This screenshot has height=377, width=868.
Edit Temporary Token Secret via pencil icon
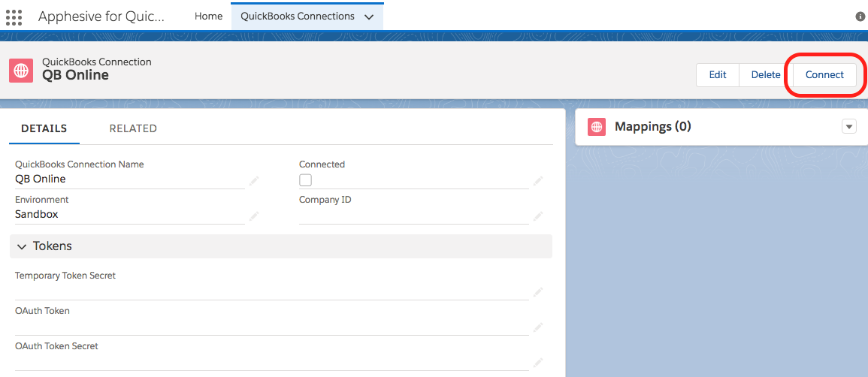[538, 292]
